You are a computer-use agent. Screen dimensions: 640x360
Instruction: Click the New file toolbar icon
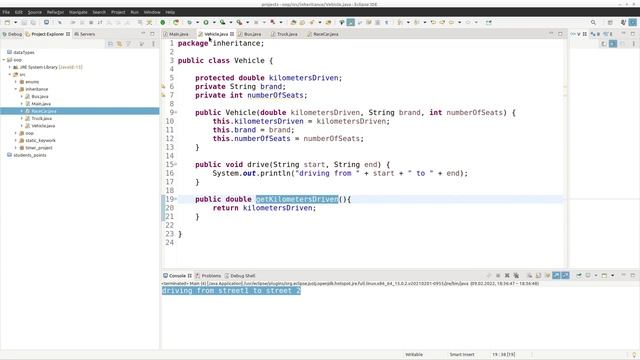click(x=7, y=22)
